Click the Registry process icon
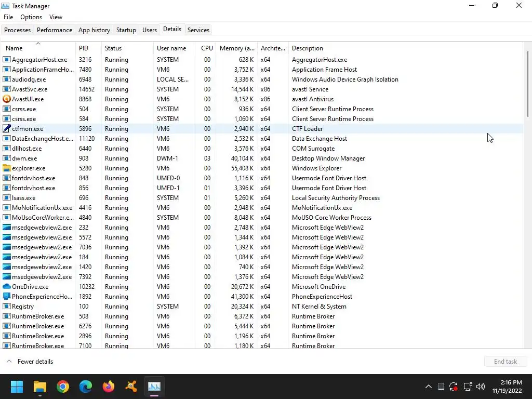This screenshot has height=399, width=532. click(6, 307)
